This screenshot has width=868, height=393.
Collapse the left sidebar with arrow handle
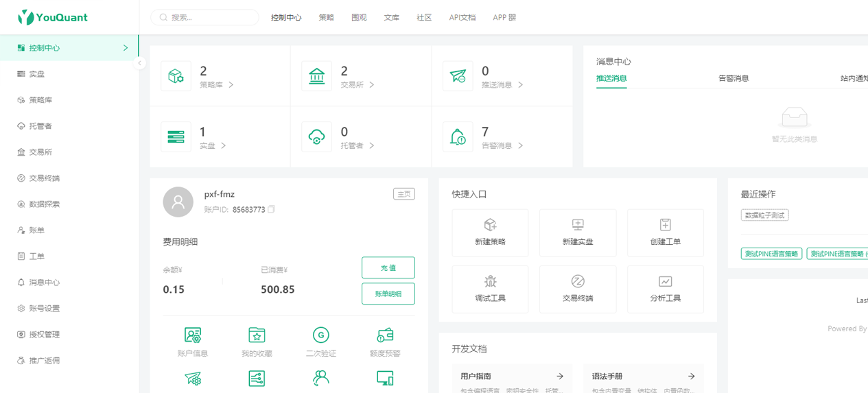pyautogui.click(x=140, y=63)
